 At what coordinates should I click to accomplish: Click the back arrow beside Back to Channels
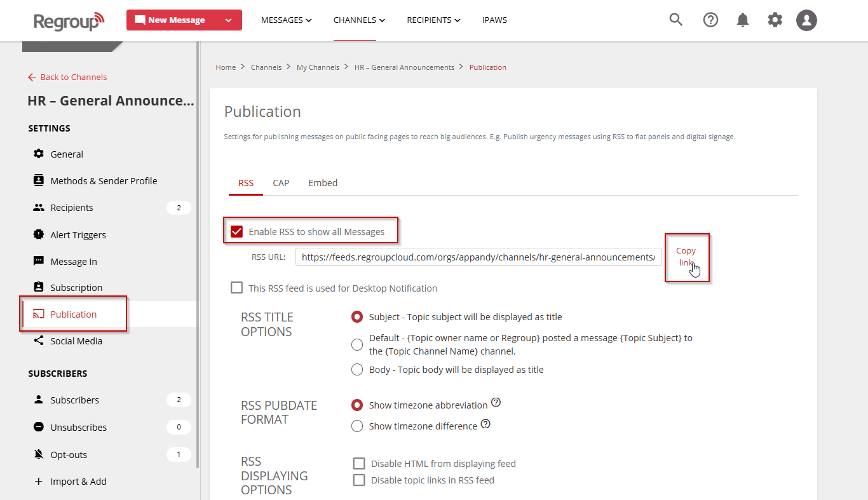pyautogui.click(x=32, y=77)
